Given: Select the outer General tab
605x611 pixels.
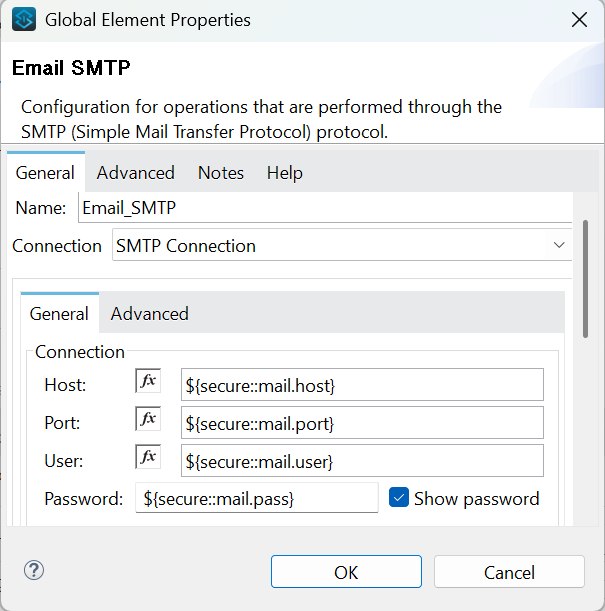Looking at the screenshot, I should pos(45,173).
